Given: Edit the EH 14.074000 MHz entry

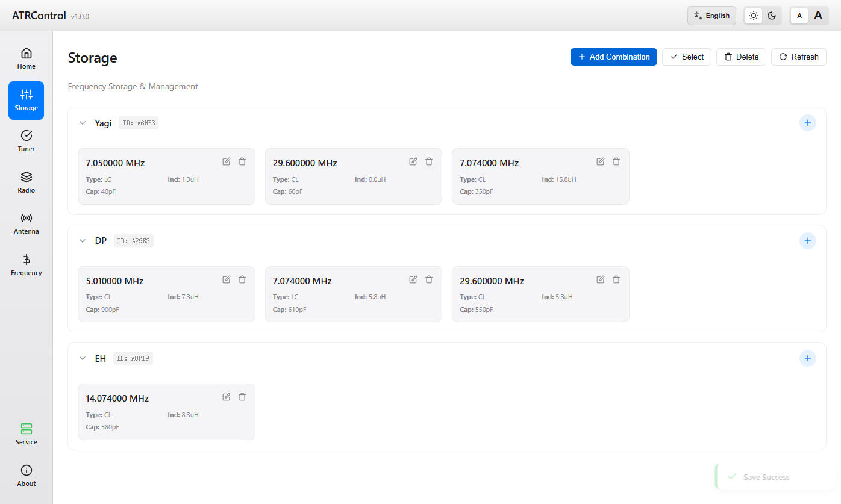Looking at the screenshot, I should [x=227, y=397].
